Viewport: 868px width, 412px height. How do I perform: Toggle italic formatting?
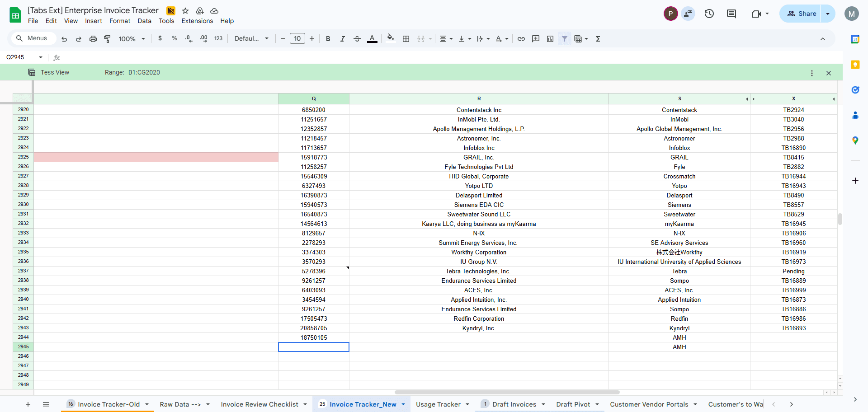click(343, 39)
